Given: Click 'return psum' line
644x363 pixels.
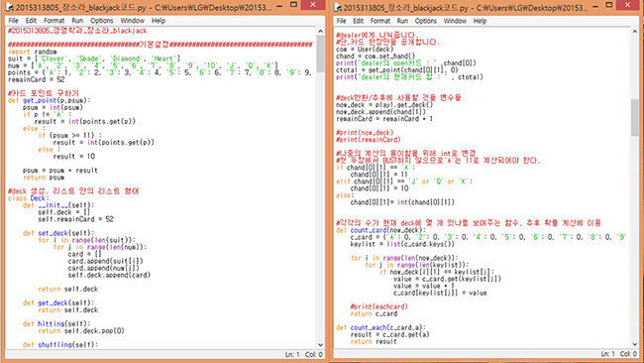Looking at the screenshot, I should coord(44,178).
